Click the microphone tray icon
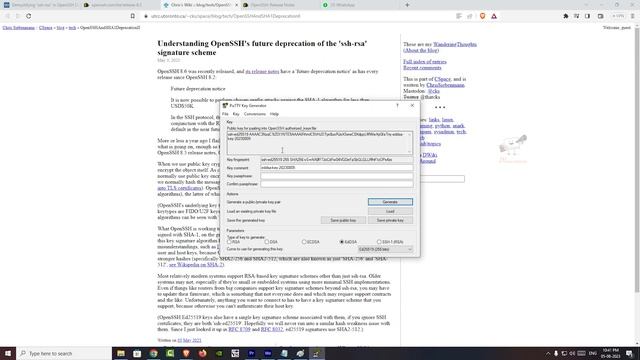The image size is (640, 360). click(556, 353)
